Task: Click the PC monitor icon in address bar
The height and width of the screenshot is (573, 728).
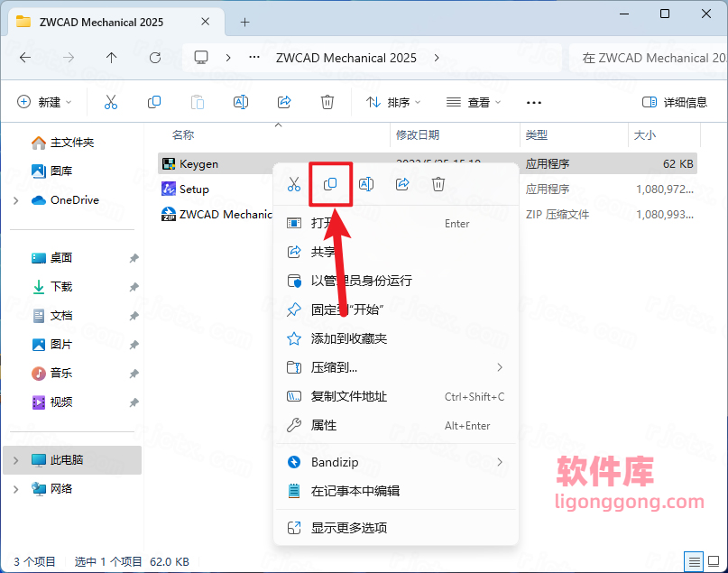Action: coord(201,58)
